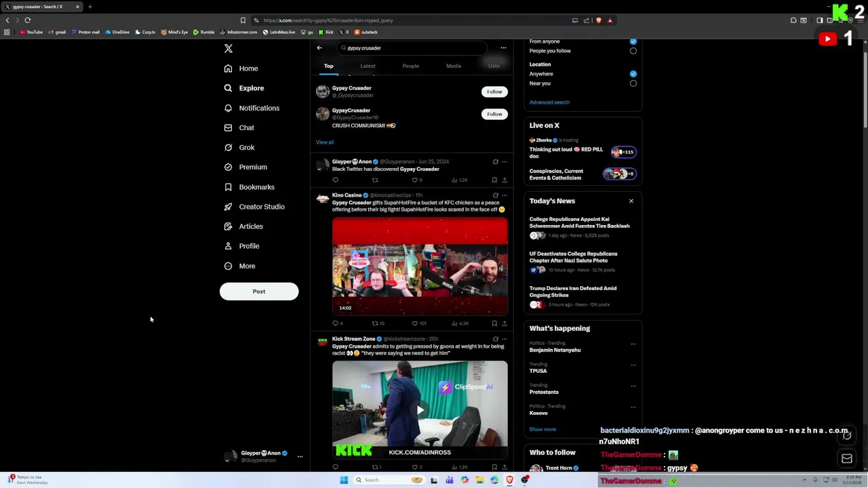Click the Bookmarks sidebar icon
868x488 pixels.
pyautogui.click(x=228, y=187)
